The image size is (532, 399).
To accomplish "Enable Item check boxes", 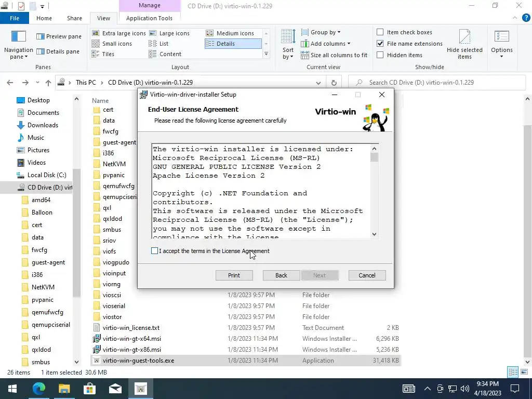I will point(380,32).
